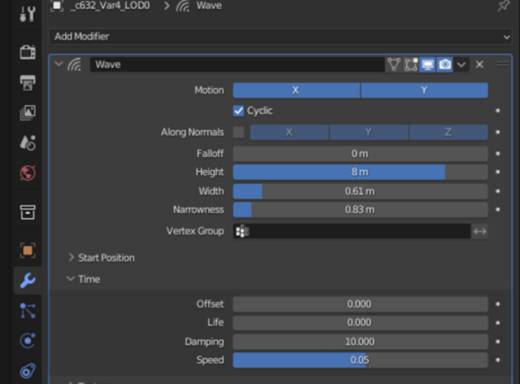Image resolution: width=520 pixels, height=384 pixels.
Task: Click the animate dot beside Narrowness
Action: [498, 210]
